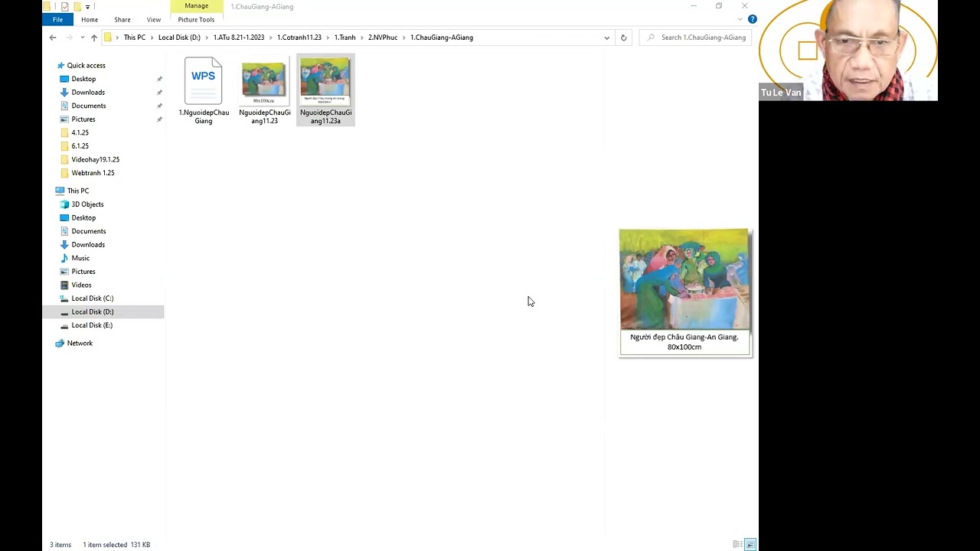The height and width of the screenshot is (551, 980).
Task: Open Documents under This PC
Action: pyautogui.click(x=88, y=231)
